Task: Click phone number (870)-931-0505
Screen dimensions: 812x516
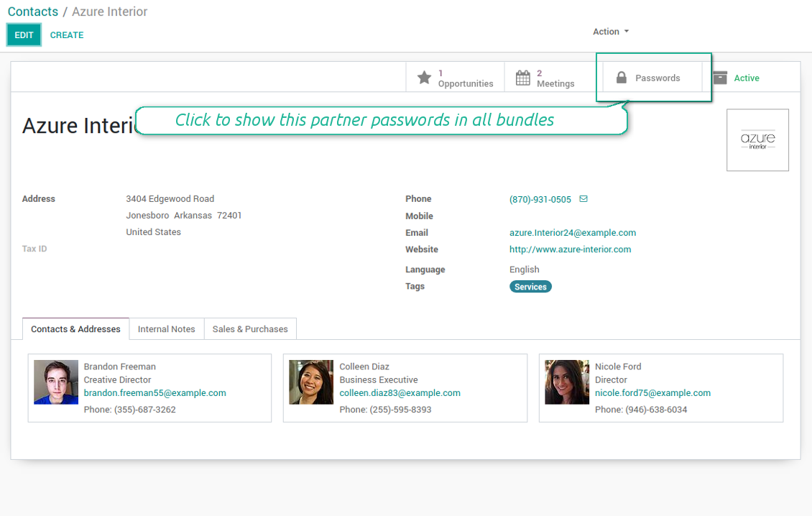Action: [x=540, y=200]
